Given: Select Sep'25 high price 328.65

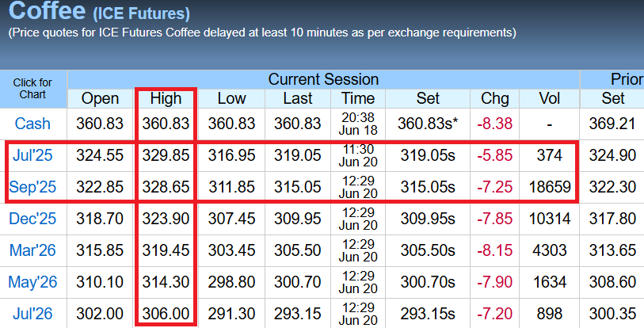Looking at the screenshot, I should pyautogui.click(x=166, y=187).
